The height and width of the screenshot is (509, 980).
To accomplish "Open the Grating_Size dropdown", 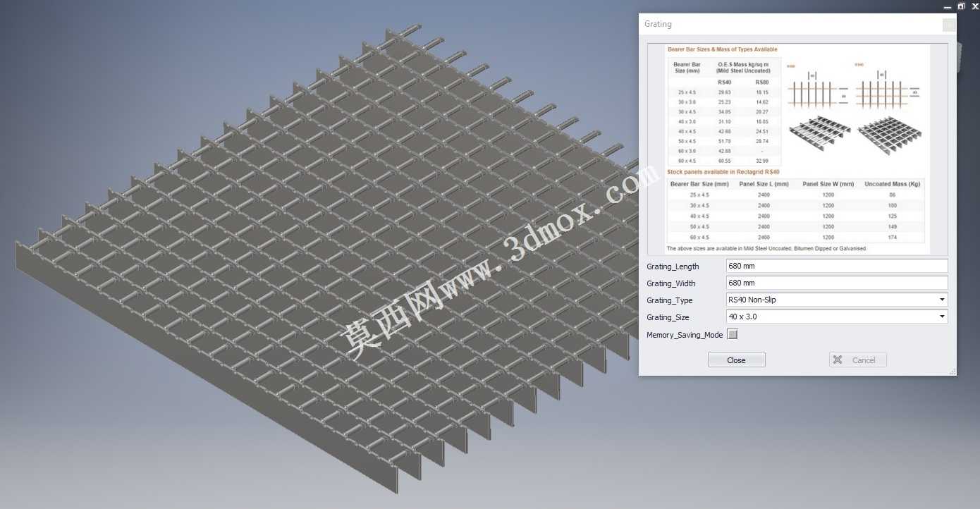I will pos(837,317).
